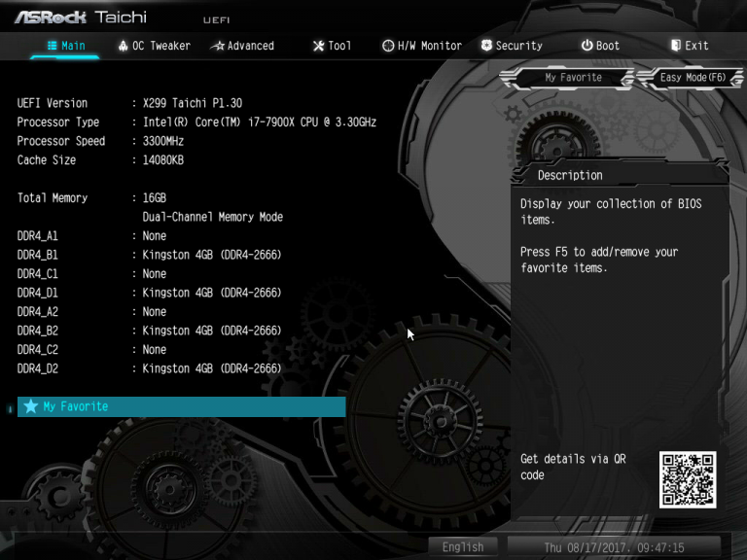Viewport: 747px width, 560px height.
Task: Select the highlighted My Favorite menu row
Action: pyautogui.click(x=182, y=406)
